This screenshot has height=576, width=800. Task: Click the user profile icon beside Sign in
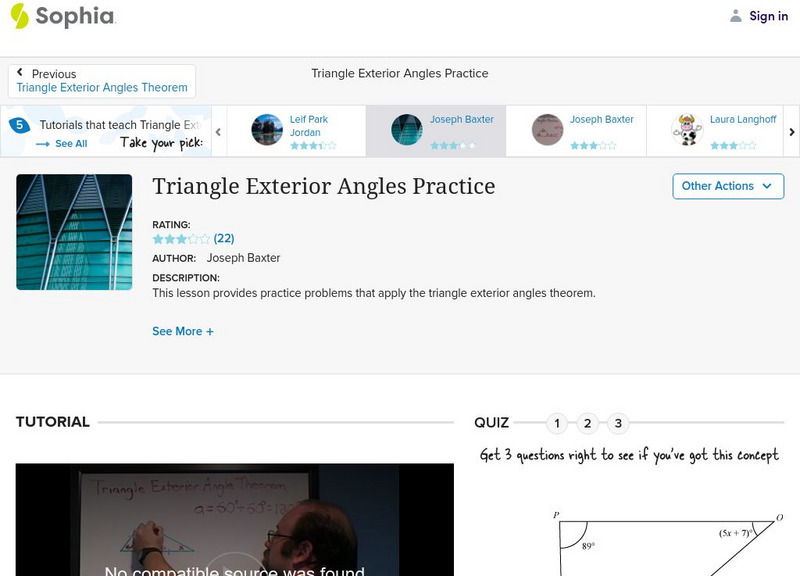(736, 16)
